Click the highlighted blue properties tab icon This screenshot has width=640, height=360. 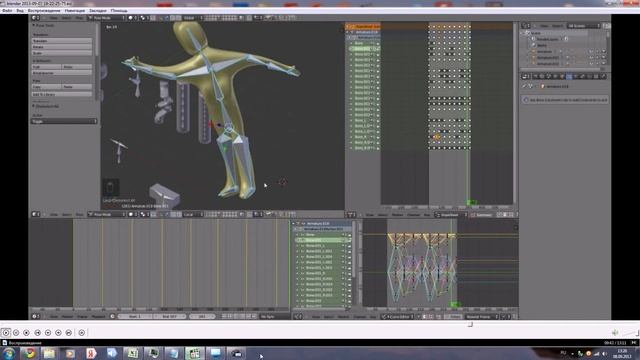569,76
